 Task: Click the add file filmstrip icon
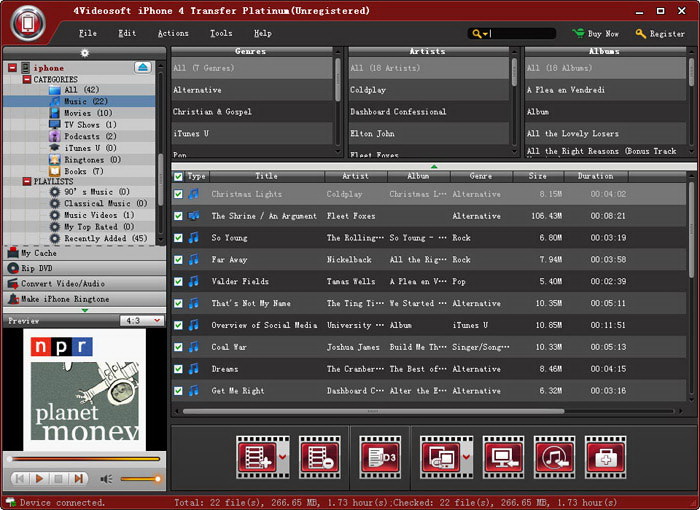point(255,455)
